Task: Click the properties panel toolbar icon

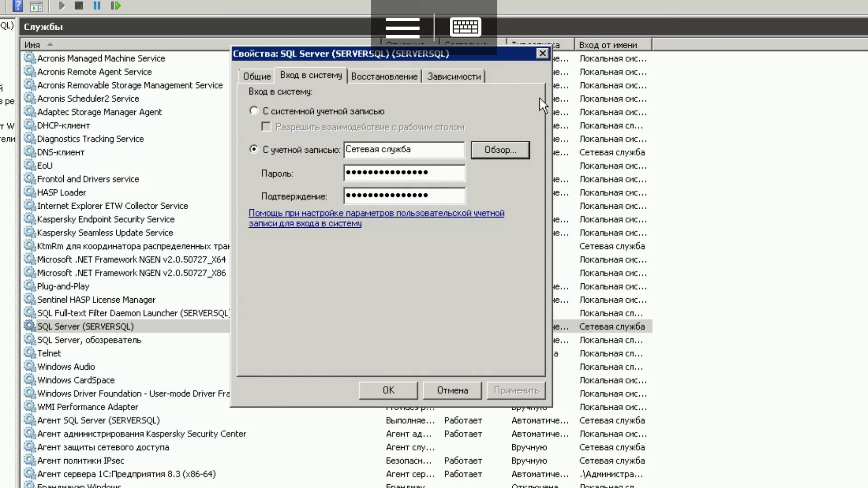Action: point(36,6)
